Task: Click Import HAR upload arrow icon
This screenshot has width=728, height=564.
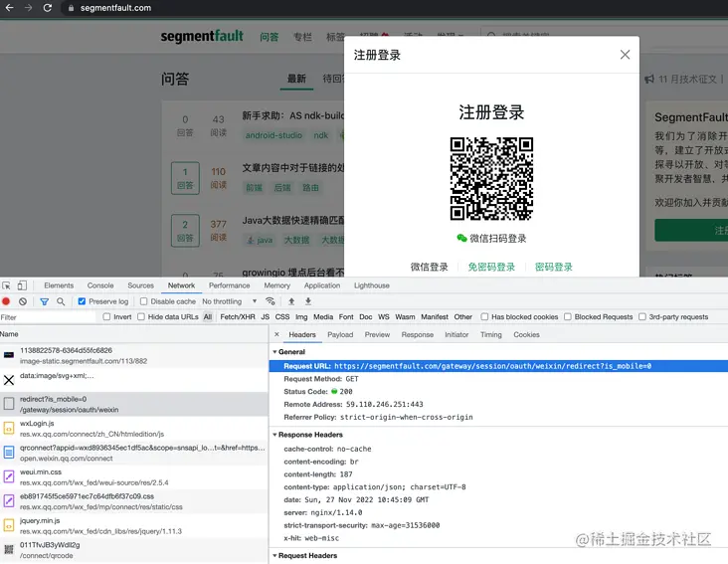Action: (291, 301)
